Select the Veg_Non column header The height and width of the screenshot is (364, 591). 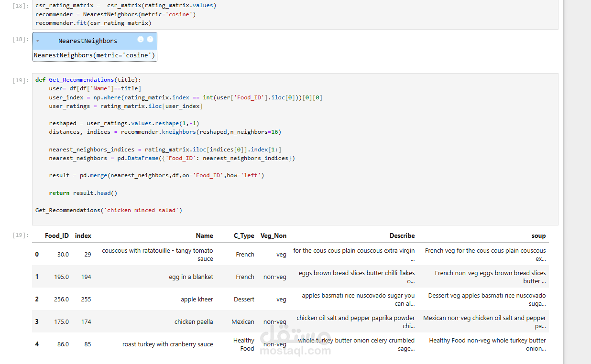[x=274, y=236]
